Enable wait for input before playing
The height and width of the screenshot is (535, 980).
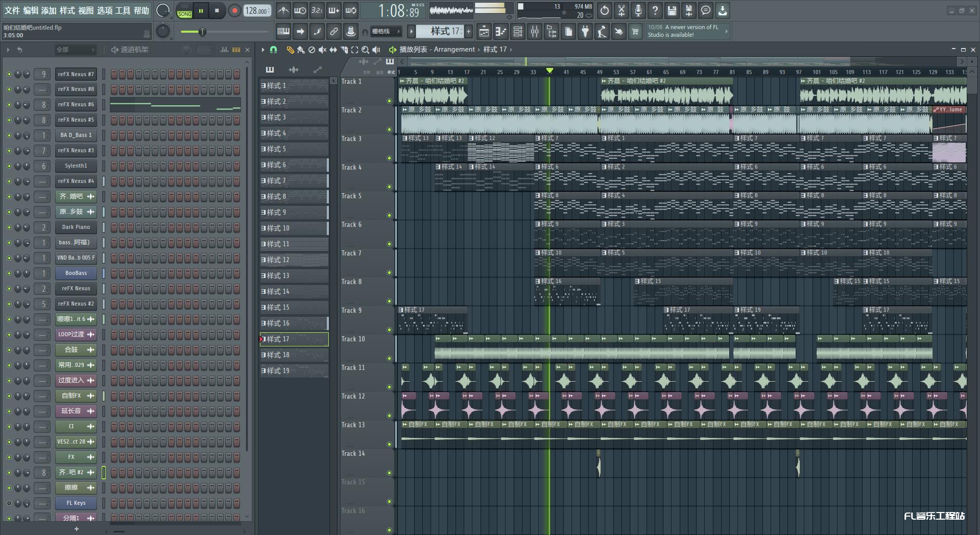coord(300,10)
